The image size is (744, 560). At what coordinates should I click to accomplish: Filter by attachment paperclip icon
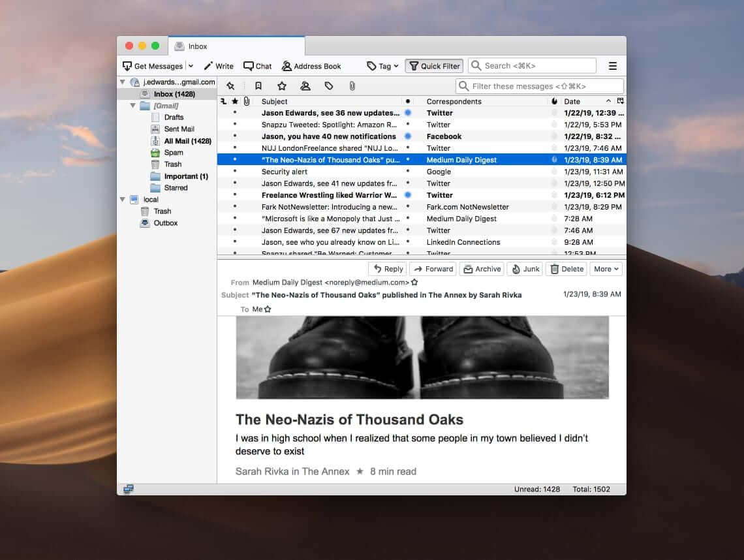(352, 86)
